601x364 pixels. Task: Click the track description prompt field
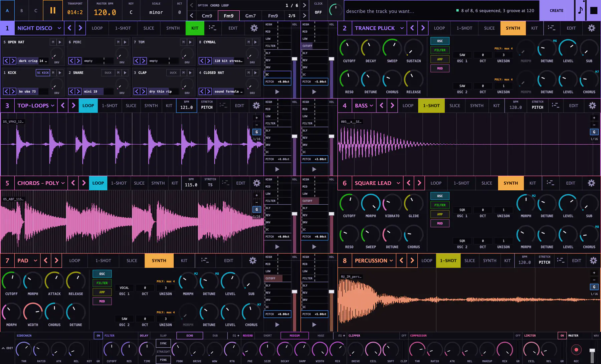[399, 11]
